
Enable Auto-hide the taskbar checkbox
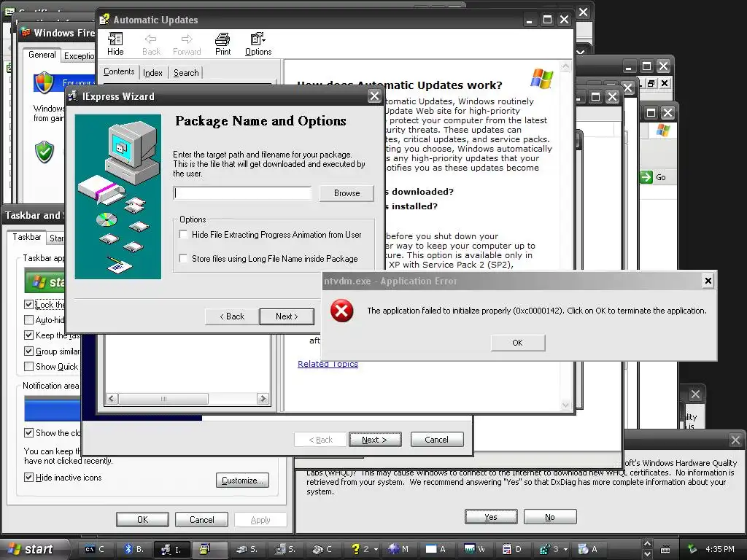[x=28, y=319]
